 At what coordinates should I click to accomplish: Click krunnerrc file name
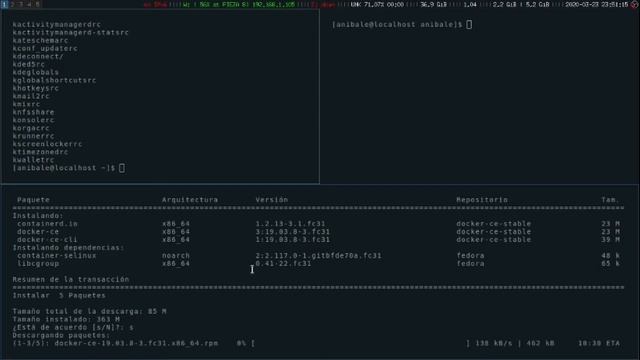[33, 136]
